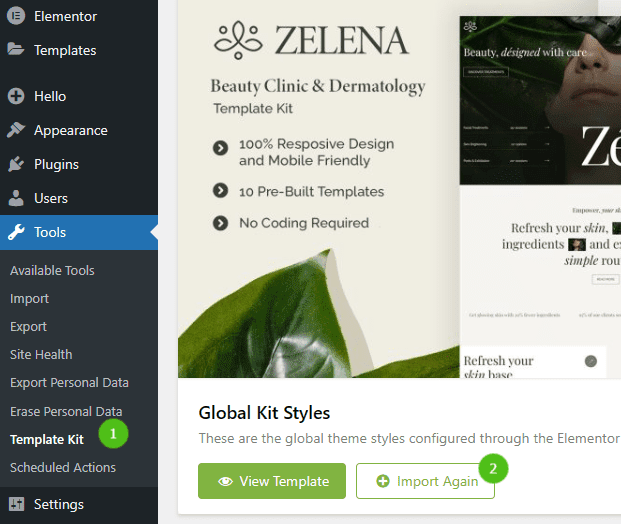The width and height of the screenshot is (621, 524).
Task: Click the Templates folder icon
Action: click(16, 49)
